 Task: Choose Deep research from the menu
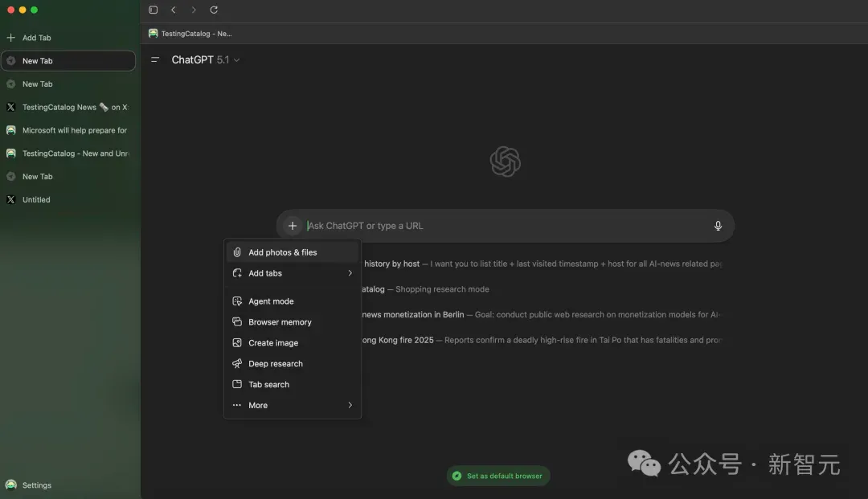click(x=293, y=363)
